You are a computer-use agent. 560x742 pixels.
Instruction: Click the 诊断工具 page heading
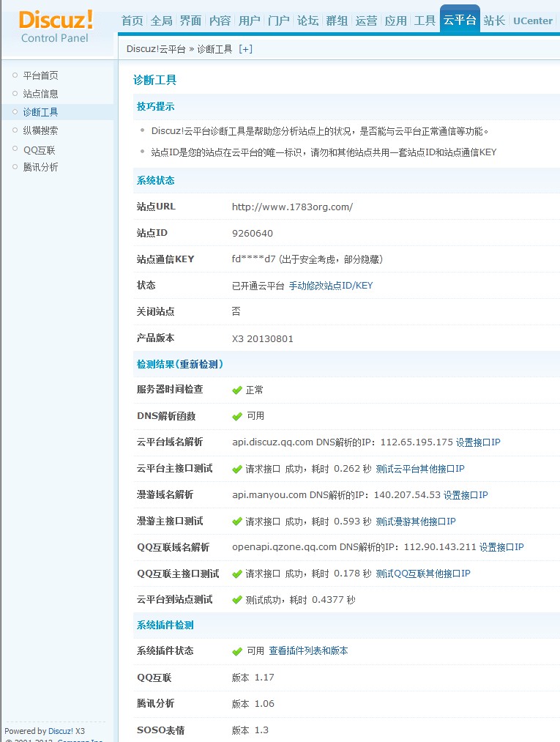pos(154,80)
